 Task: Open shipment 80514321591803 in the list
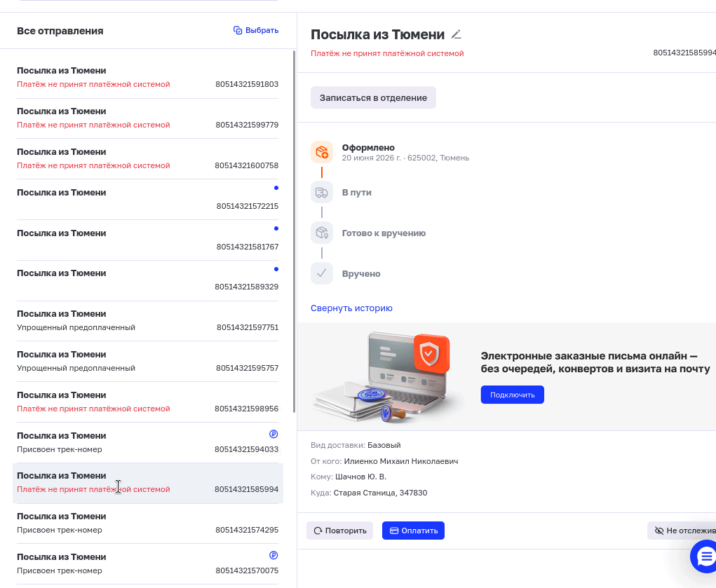tap(147, 78)
